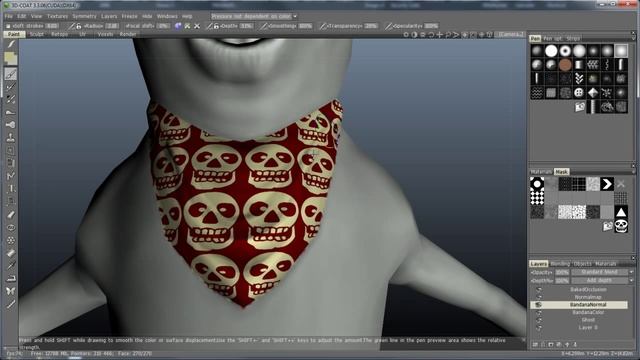Toggle visibility of Layer 0

point(539,327)
